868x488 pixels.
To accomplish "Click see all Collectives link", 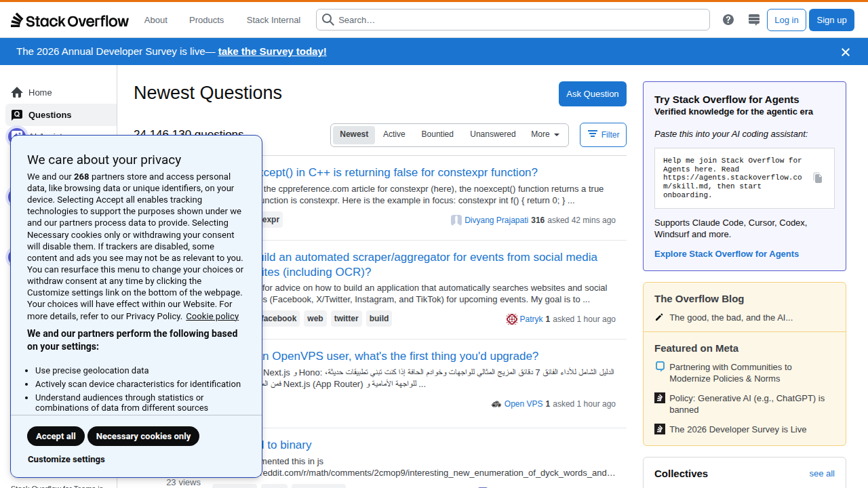I will coord(822,474).
